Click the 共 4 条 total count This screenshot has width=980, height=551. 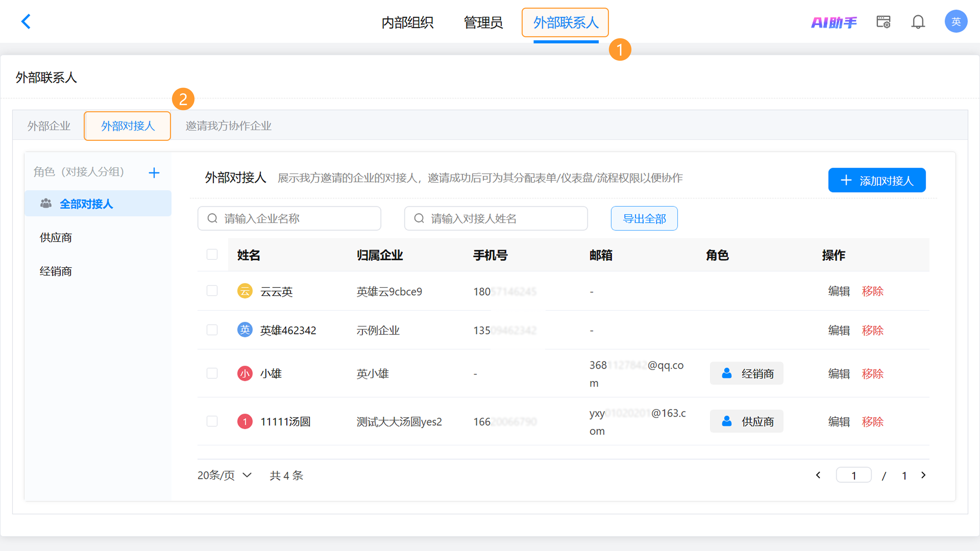coord(286,475)
